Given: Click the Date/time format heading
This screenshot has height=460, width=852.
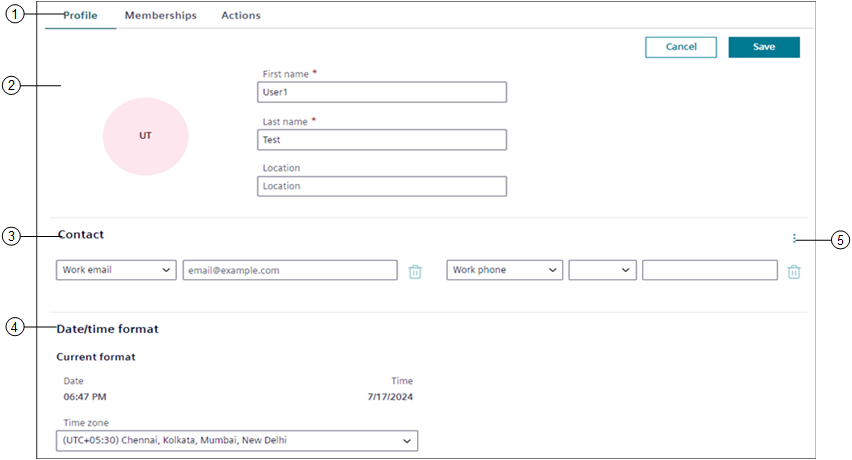Looking at the screenshot, I should click(x=108, y=328).
